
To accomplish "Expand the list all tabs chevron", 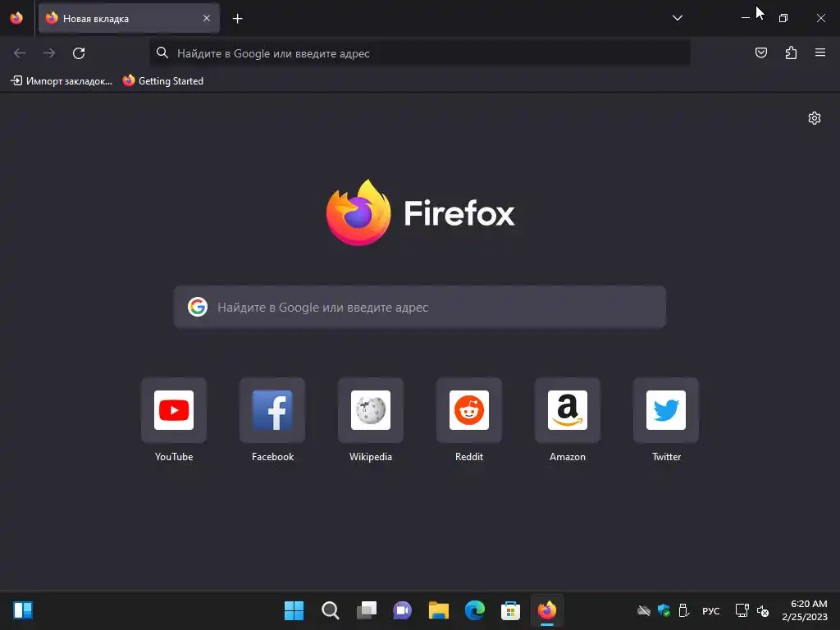I will [677, 18].
